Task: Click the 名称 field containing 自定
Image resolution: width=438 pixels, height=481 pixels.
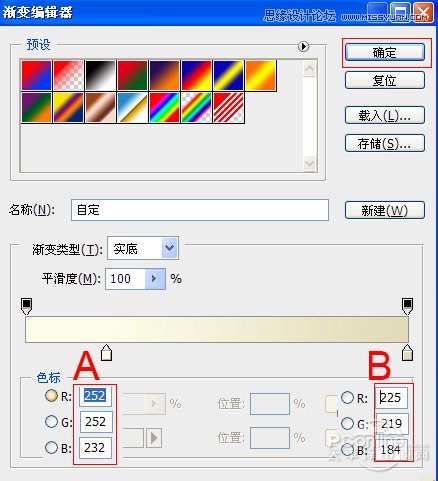Action: [200, 210]
